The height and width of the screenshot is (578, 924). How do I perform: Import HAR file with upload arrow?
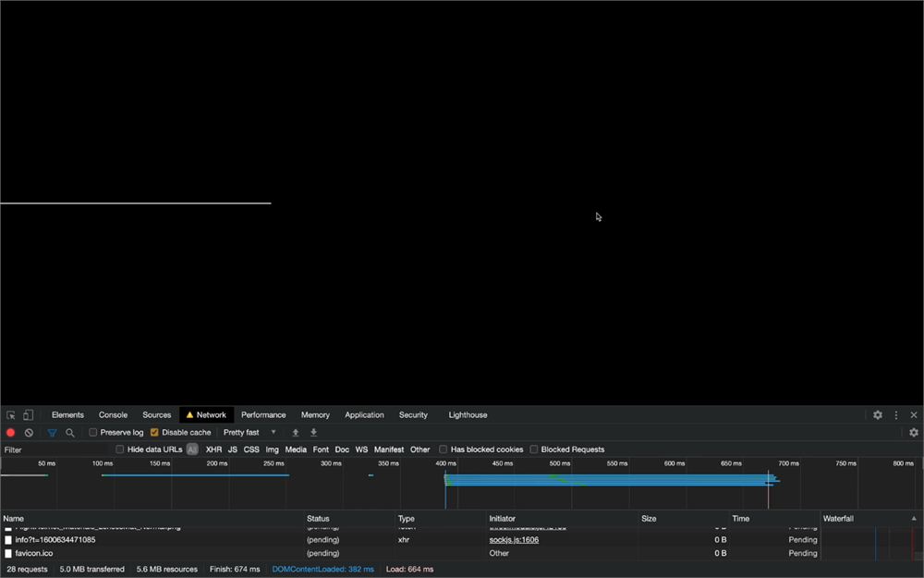tap(296, 432)
